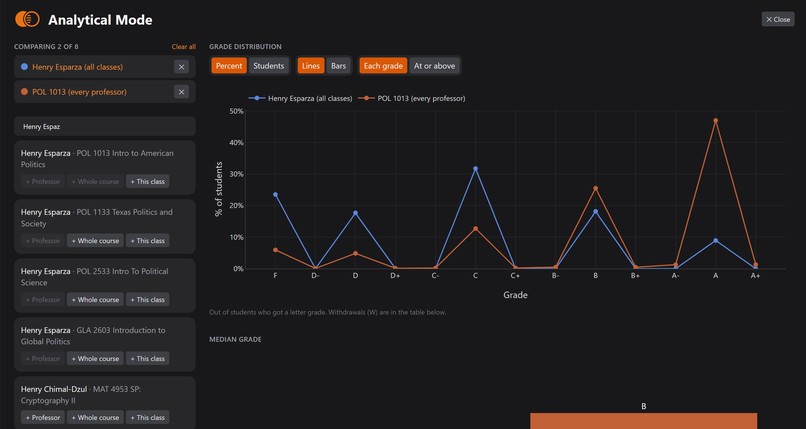The height and width of the screenshot is (429, 806).
Task: Click orange dot beside POL 1013 (every professor)
Action: (x=24, y=92)
